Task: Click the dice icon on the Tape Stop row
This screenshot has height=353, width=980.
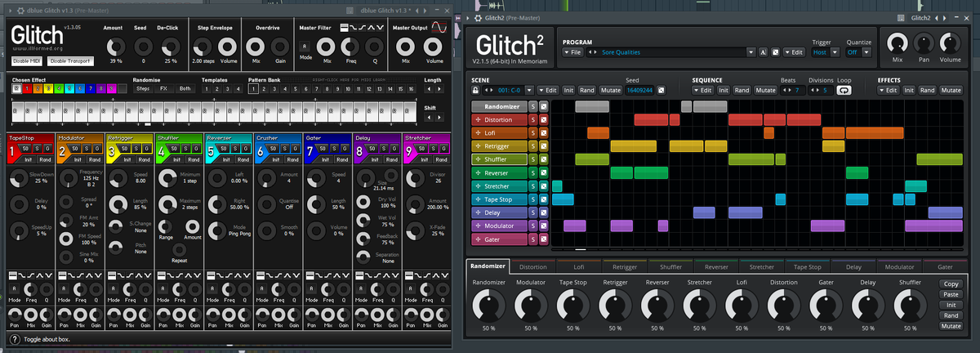Action: coord(544,199)
